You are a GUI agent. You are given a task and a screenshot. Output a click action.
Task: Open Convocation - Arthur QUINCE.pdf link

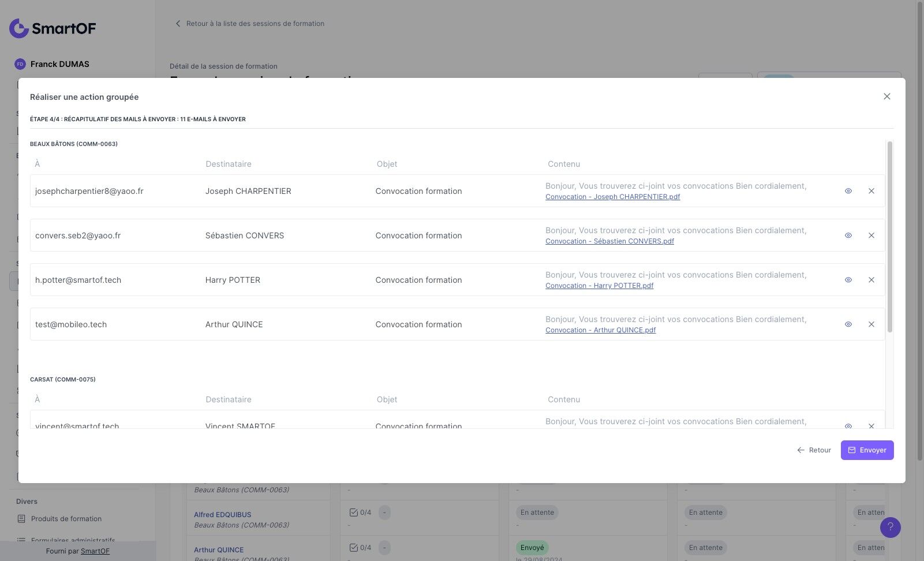600,330
